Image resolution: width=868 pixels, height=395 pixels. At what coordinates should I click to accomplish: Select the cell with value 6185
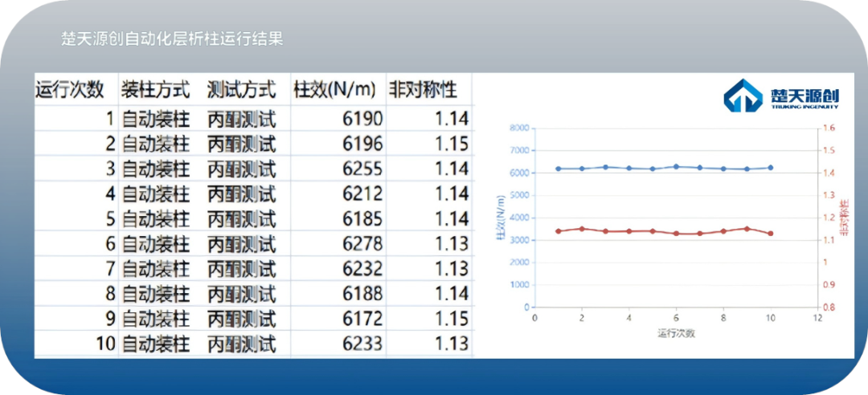(x=362, y=219)
